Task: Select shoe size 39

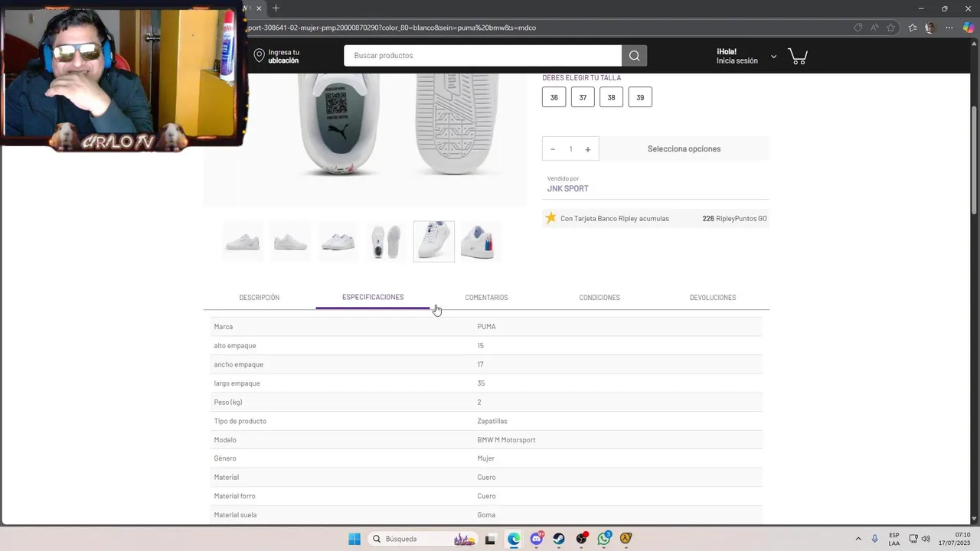Action: point(640,97)
